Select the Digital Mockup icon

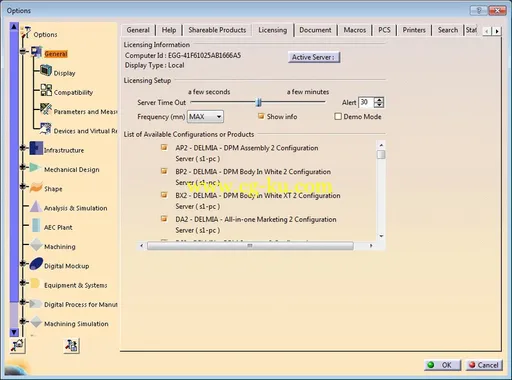point(36,264)
